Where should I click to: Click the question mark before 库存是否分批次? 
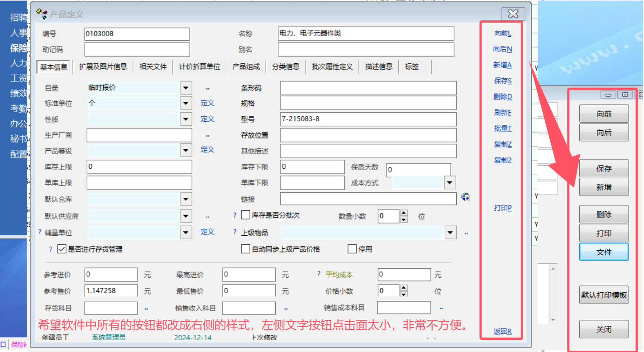tap(235, 215)
